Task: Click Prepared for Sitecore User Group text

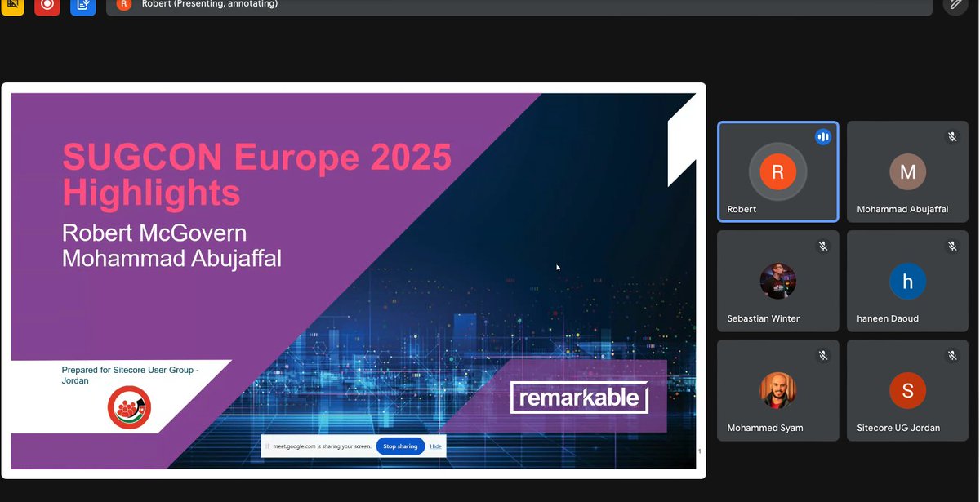Action: click(131, 375)
